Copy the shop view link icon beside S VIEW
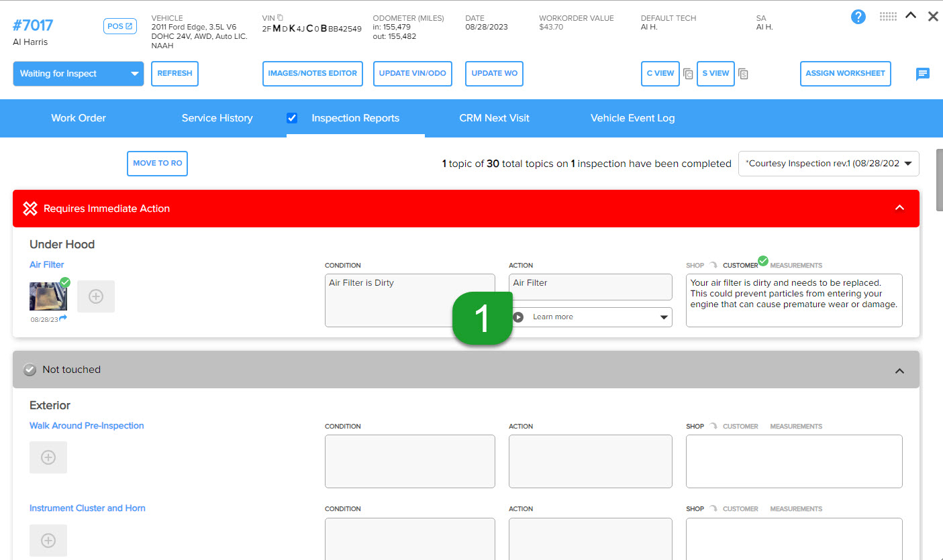Screen dimensions: 943x560 pos(743,74)
